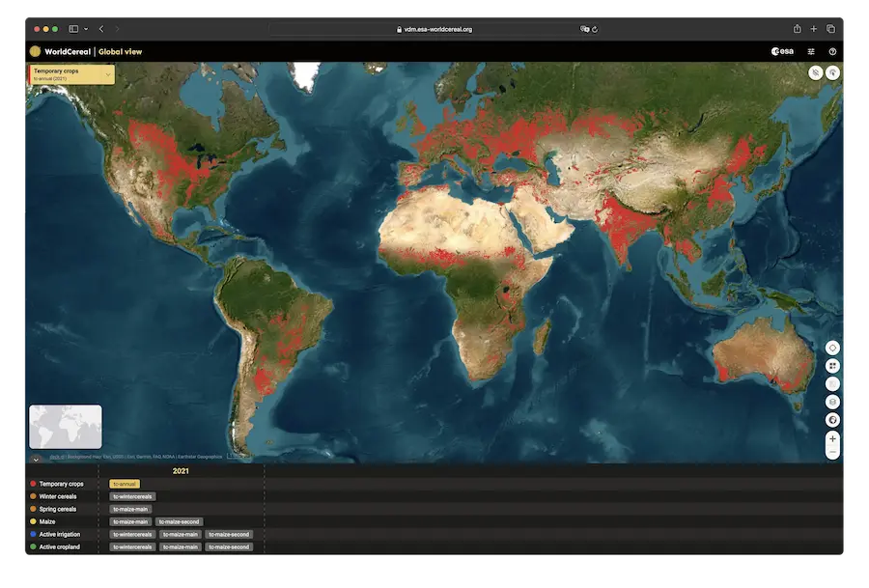Open the apps grid icon on the right toolbar

[833, 365]
